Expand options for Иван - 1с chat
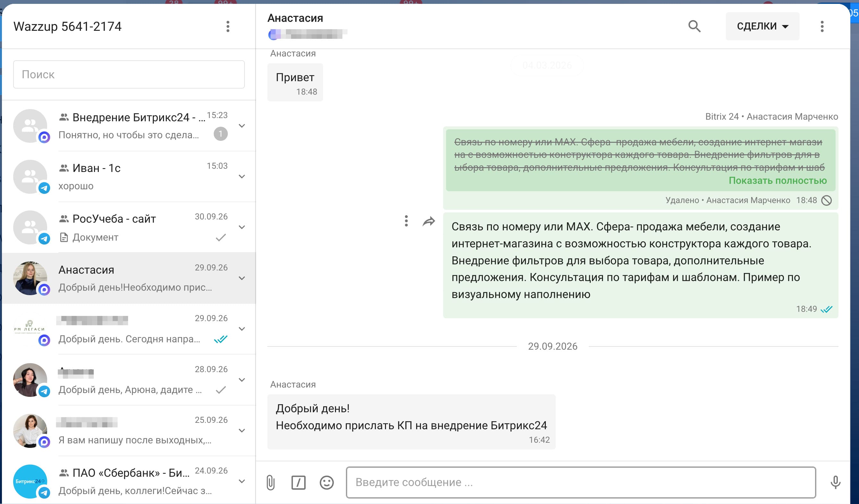Viewport: 859px width, 504px height. (242, 176)
